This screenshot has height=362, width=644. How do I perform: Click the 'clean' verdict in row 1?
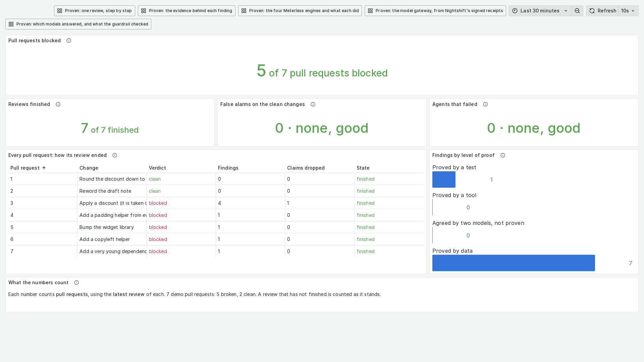pos(155,179)
